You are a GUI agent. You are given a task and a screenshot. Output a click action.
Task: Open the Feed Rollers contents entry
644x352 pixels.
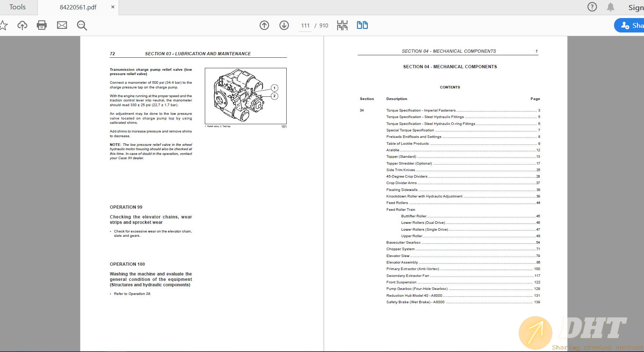pos(397,203)
